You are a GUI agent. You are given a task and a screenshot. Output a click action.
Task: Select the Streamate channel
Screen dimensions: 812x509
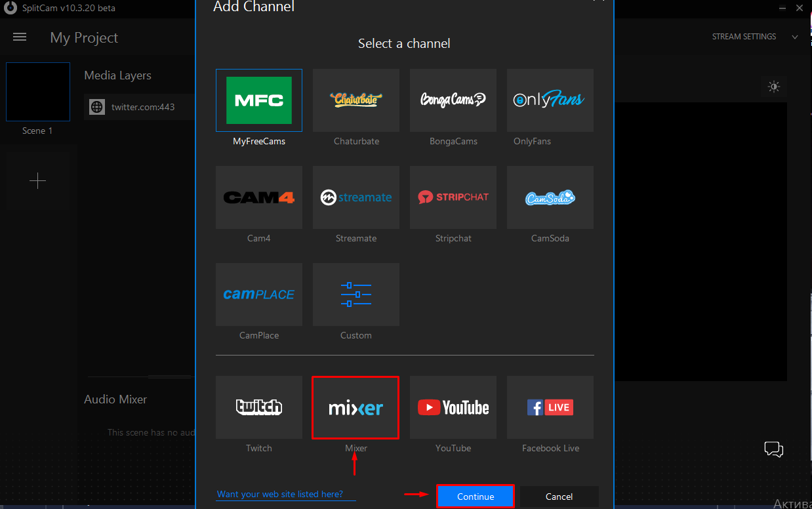(x=355, y=197)
